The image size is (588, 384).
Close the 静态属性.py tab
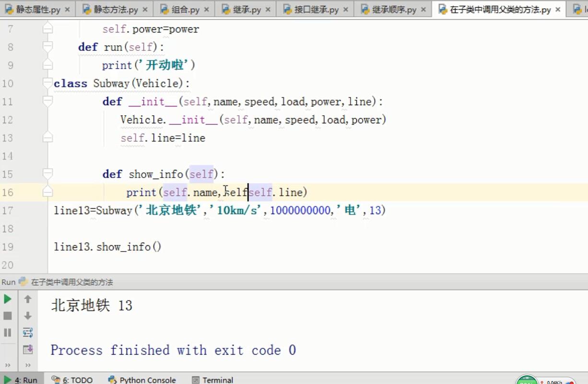tap(67, 10)
